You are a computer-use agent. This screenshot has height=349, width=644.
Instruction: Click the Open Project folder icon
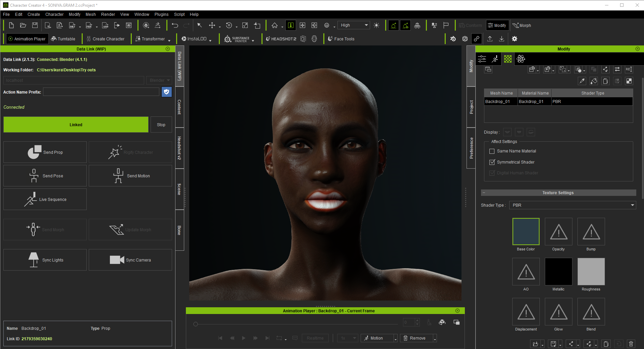(x=23, y=25)
